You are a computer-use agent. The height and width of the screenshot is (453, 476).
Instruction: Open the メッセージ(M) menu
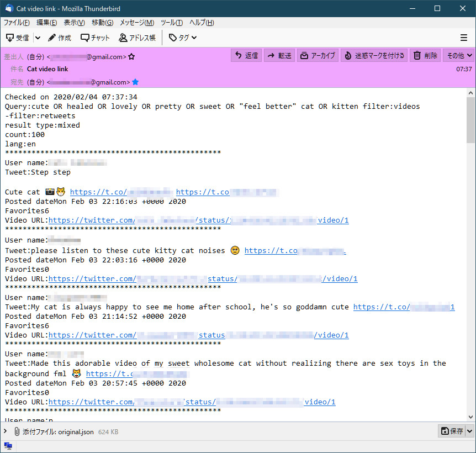(x=137, y=23)
